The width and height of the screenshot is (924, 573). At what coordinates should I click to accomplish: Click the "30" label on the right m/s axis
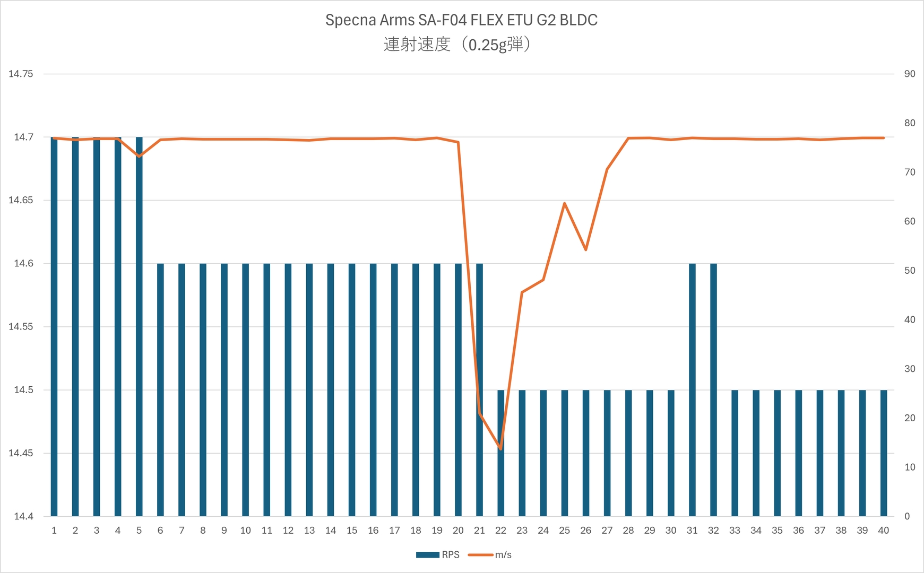tap(910, 369)
